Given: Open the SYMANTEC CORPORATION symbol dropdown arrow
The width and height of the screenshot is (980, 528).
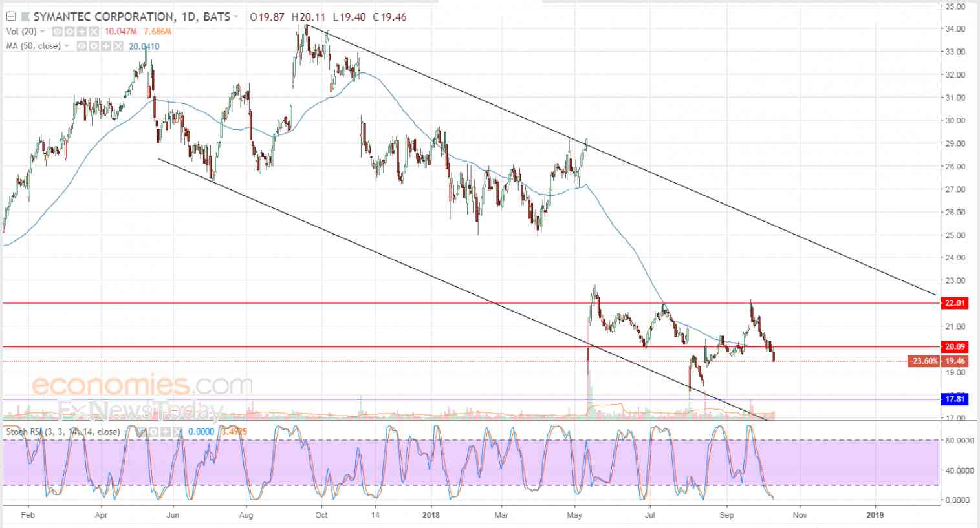Looking at the screenshot, I should tap(236, 17).
